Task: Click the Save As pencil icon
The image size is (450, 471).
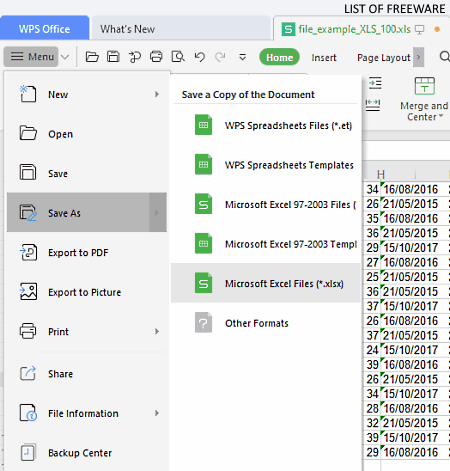Action: 28,213
